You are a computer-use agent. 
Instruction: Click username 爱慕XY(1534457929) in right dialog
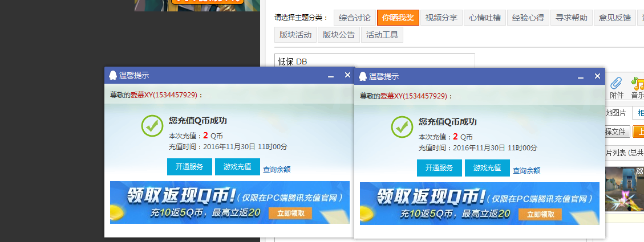tap(414, 96)
